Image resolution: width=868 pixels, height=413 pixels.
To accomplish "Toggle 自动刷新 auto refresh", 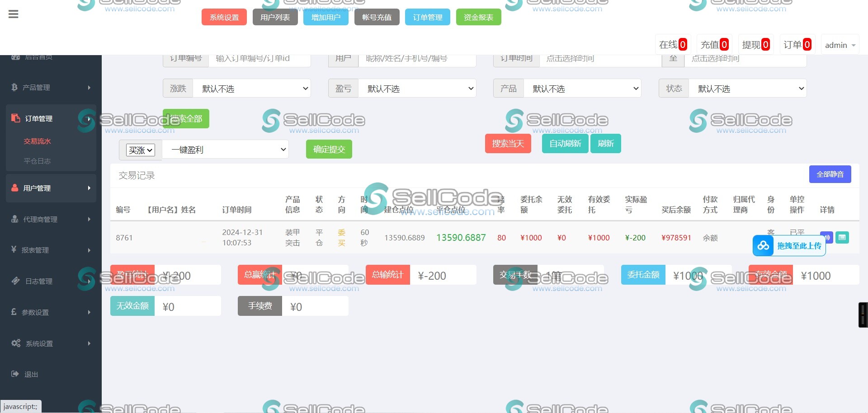I will click(565, 144).
